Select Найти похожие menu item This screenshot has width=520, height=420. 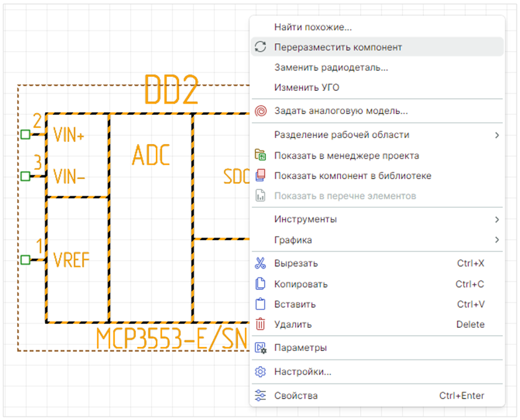click(x=312, y=27)
